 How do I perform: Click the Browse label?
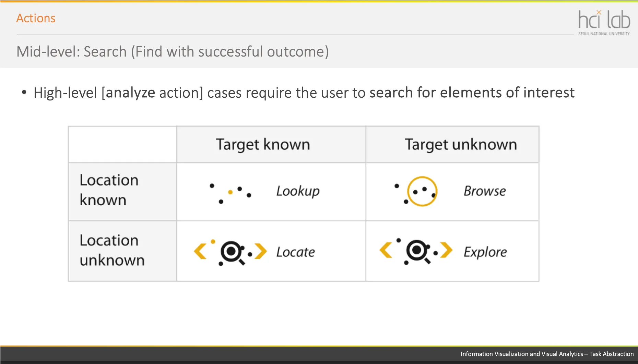click(x=485, y=191)
